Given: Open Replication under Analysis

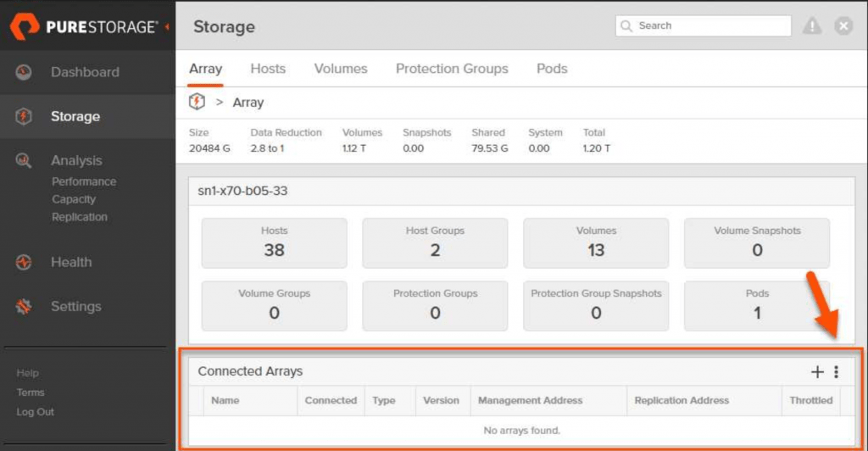Looking at the screenshot, I should point(80,217).
